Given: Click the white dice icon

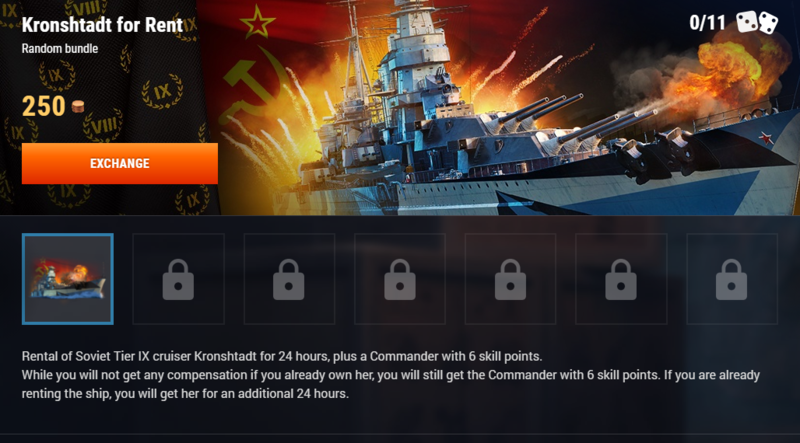Looking at the screenshot, I should pyautogui.click(x=757, y=22).
